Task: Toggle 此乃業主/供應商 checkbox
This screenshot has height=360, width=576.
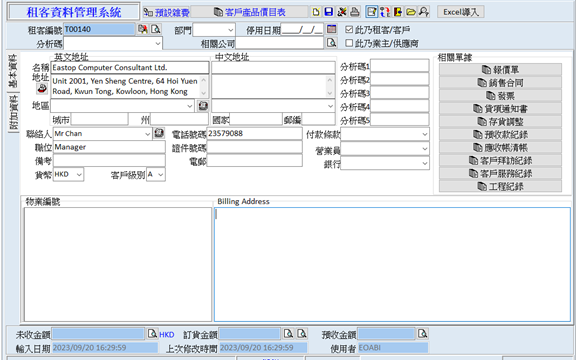Action: coord(349,43)
